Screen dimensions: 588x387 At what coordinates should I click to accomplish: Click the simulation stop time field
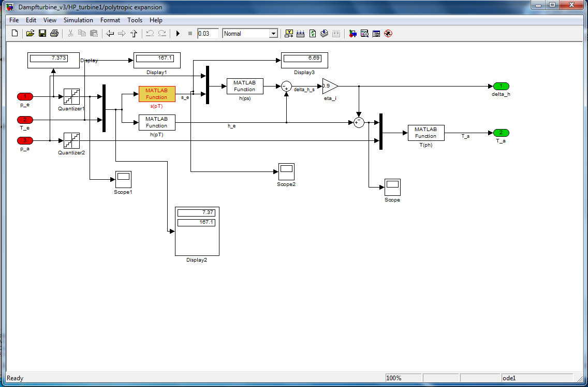(x=208, y=34)
